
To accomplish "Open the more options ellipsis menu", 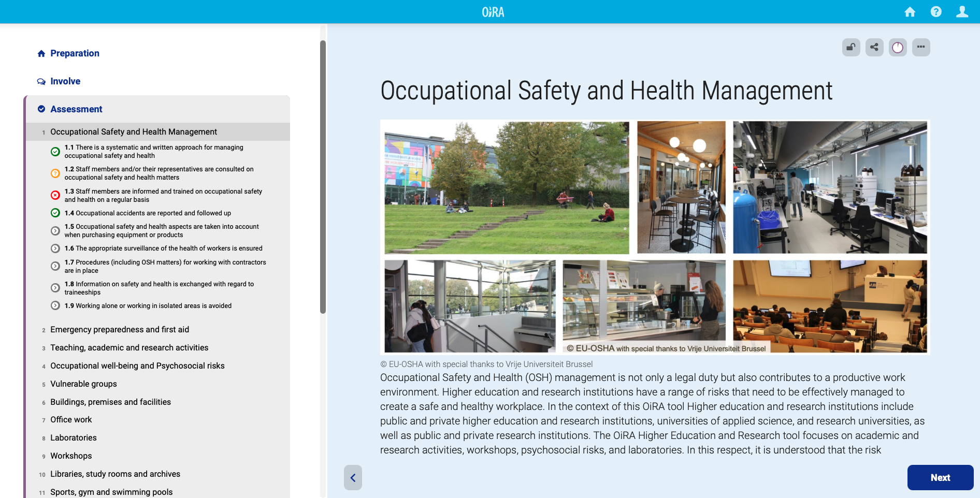I will pos(921,48).
